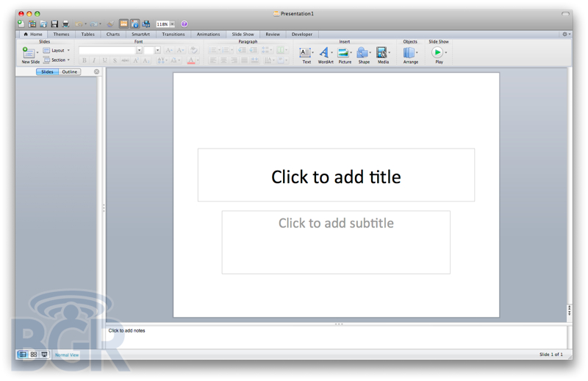Image resolution: width=588 pixels, height=381 pixels.
Task: Switch to Slide Sorter view icon
Action: (34, 355)
